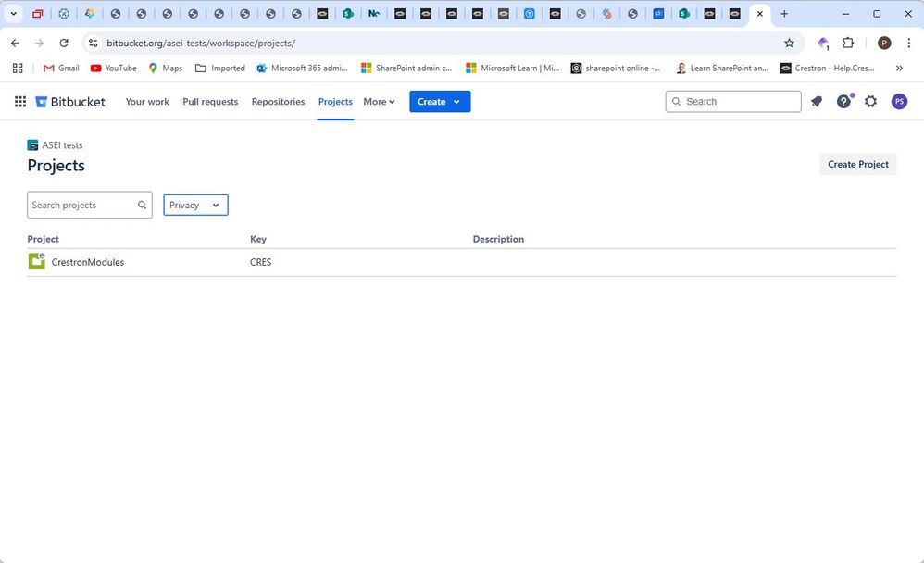Click the Project column header
Screen dimensions: 924x563
[x=43, y=239]
